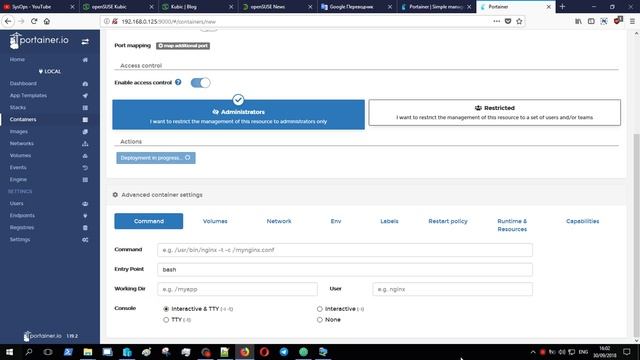Click the Working Dir input field
Viewport: 640px width, 360px height.
(x=237, y=289)
